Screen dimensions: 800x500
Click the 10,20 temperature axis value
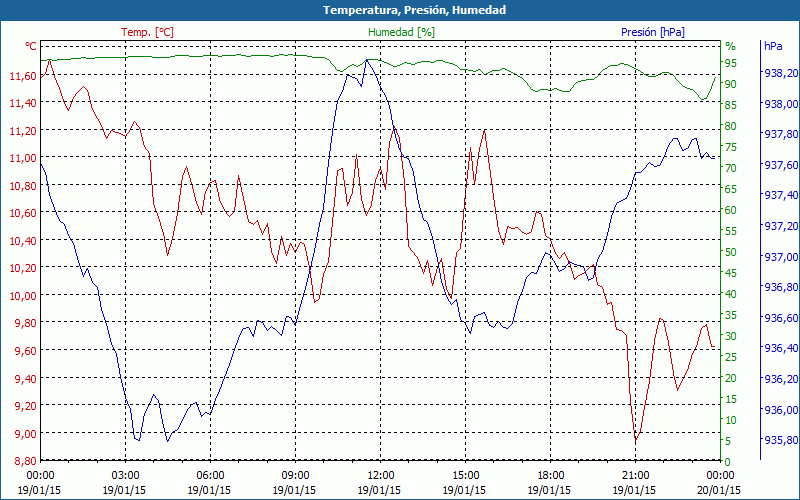(23, 268)
